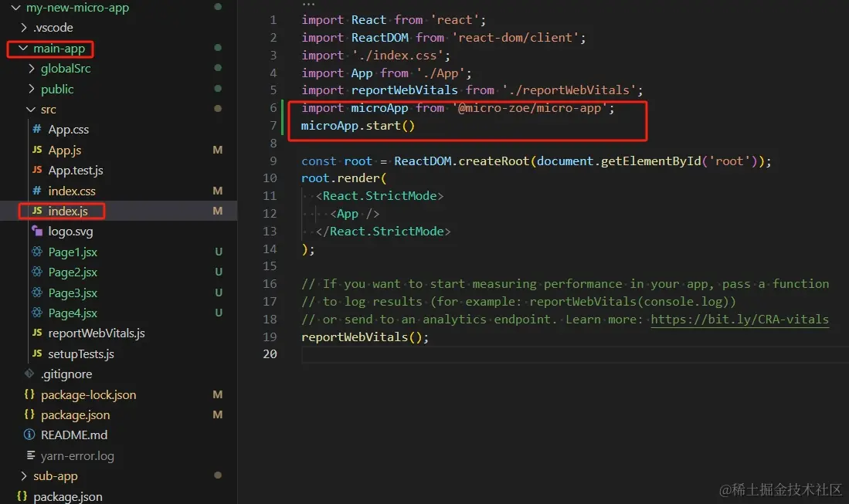Click the breadcrumb ellipsis above line 1
This screenshot has height=504, width=849.
(308, 5)
